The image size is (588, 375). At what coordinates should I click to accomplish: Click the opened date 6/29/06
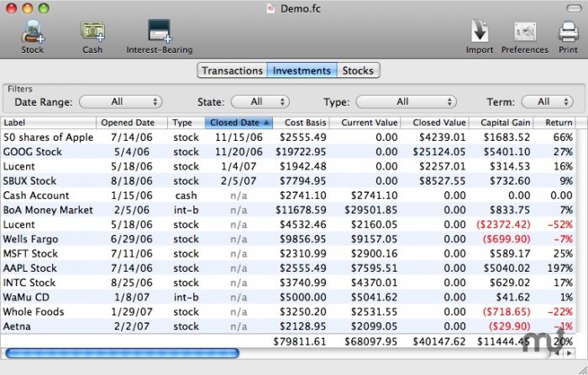(x=132, y=239)
